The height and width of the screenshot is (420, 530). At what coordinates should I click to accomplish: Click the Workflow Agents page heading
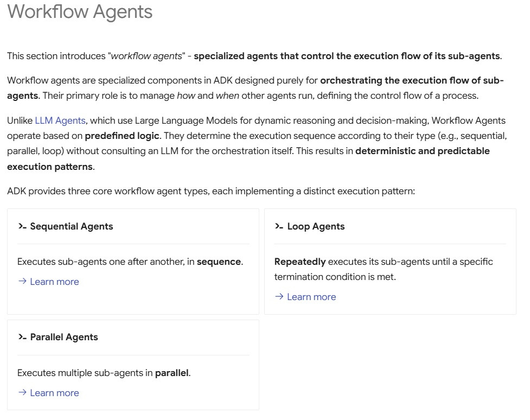click(80, 12)
